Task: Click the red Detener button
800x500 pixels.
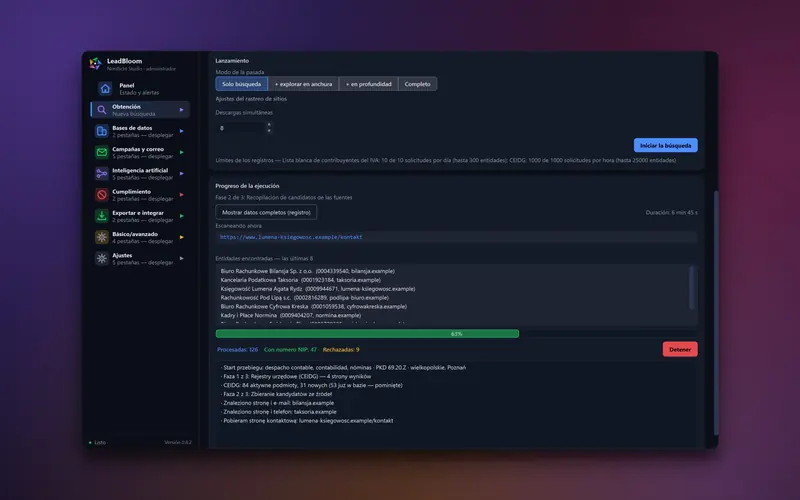Action: coord(680,349)
